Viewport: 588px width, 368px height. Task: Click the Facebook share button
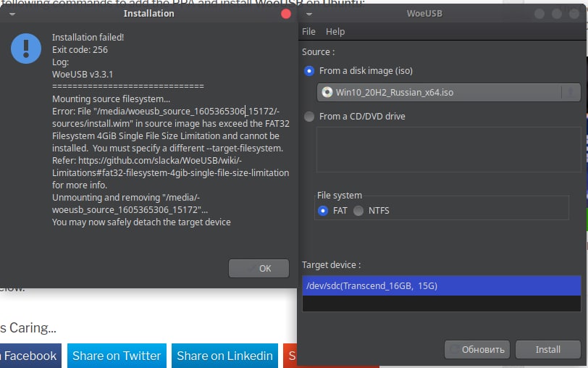(x=30, y=356)
